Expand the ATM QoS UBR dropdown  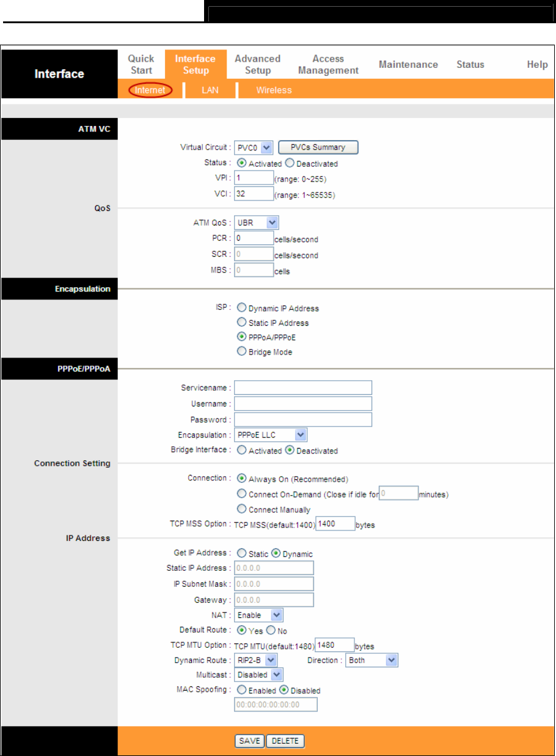pyautogui.click(x=257, y=223)
